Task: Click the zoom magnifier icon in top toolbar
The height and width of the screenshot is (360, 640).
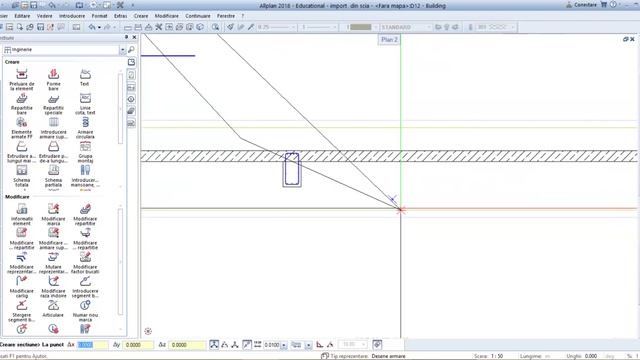Action: pyautogui.click(x=215, y=27)
